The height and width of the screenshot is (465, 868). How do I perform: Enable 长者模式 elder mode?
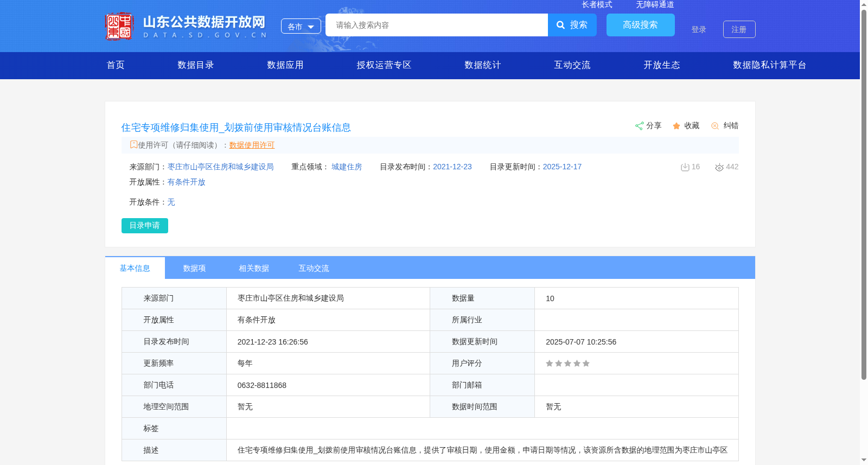597,4
